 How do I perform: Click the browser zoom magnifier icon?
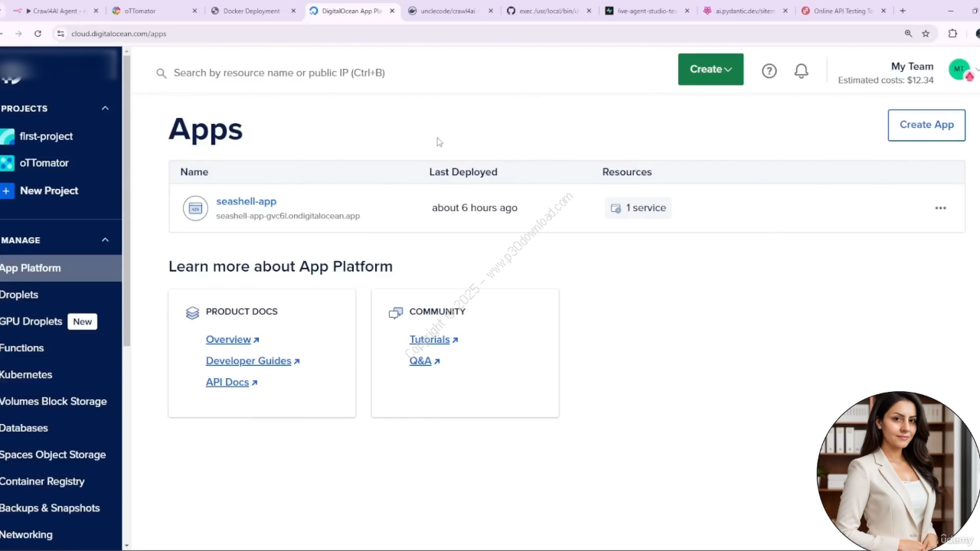pos(908,34)
